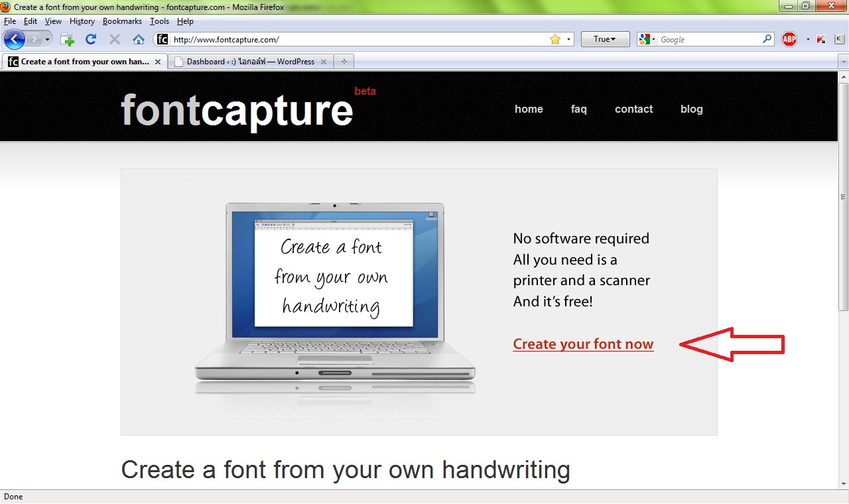Restore down the Firefox window
The width and height of the screenshot is (849, 504).
tap(805, 6)
